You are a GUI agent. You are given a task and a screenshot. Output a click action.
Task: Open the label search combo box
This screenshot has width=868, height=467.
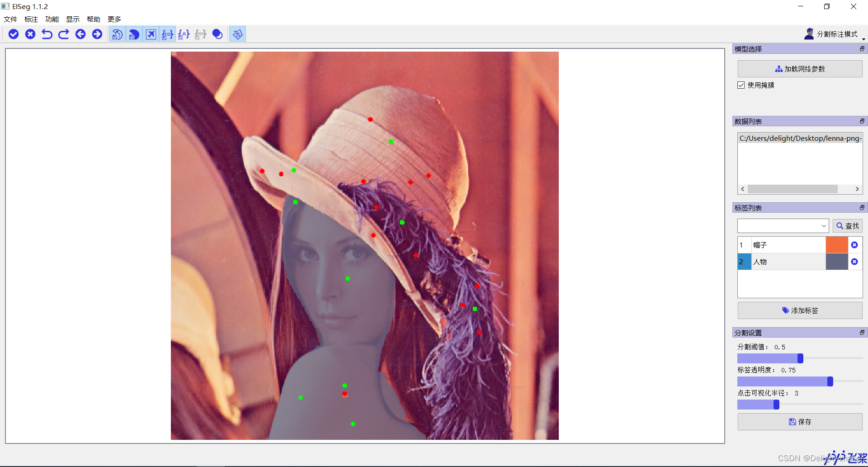click(783, 226)
